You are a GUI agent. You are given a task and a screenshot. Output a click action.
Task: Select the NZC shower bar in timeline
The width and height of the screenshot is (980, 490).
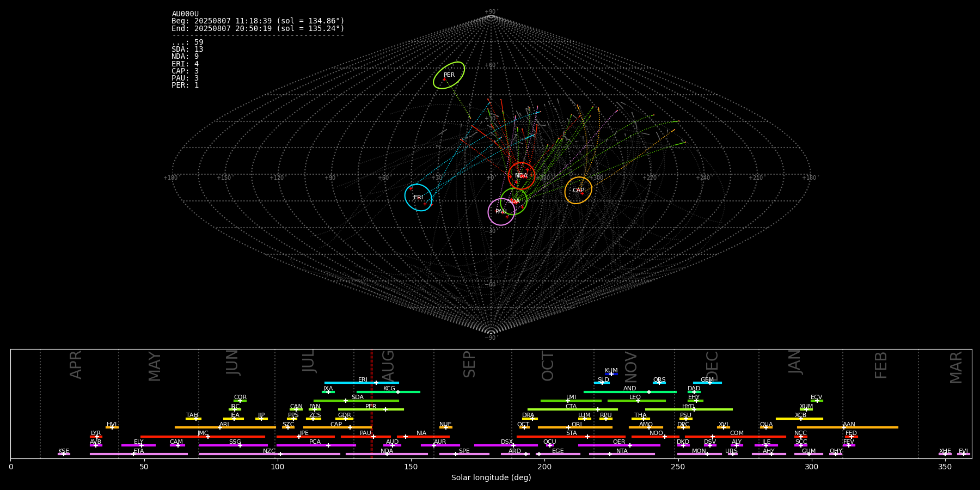coord(269,454)
